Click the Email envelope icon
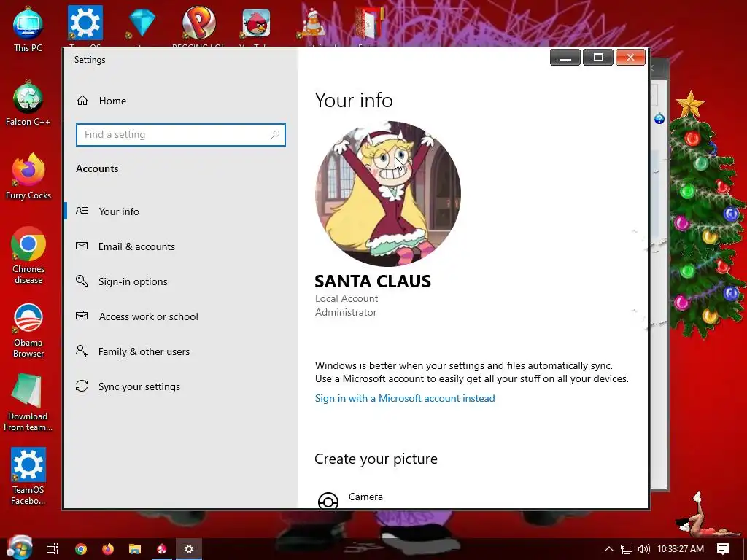The height and width of the screenshot is (560, 747). pos(82,246)
